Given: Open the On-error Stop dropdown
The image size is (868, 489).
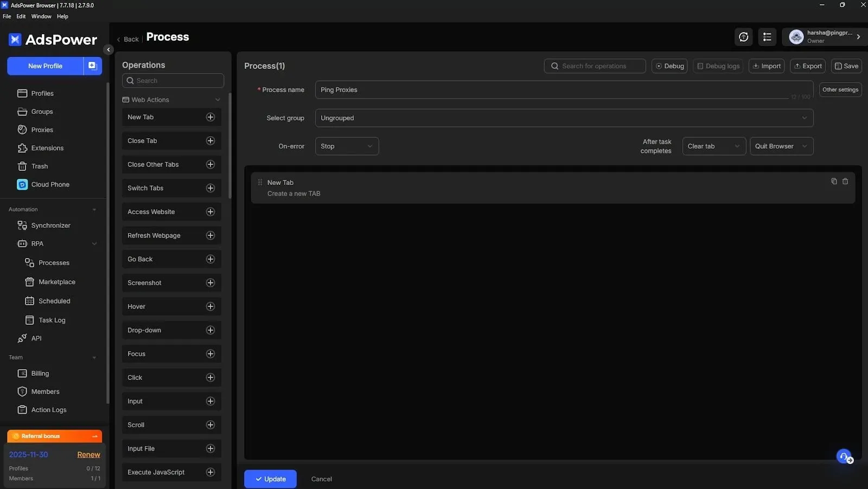Looking at the screenshot, I should (347, 146).
